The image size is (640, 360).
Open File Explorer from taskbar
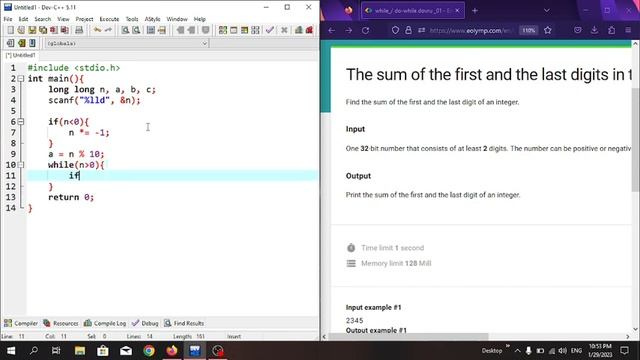point(80,351)
